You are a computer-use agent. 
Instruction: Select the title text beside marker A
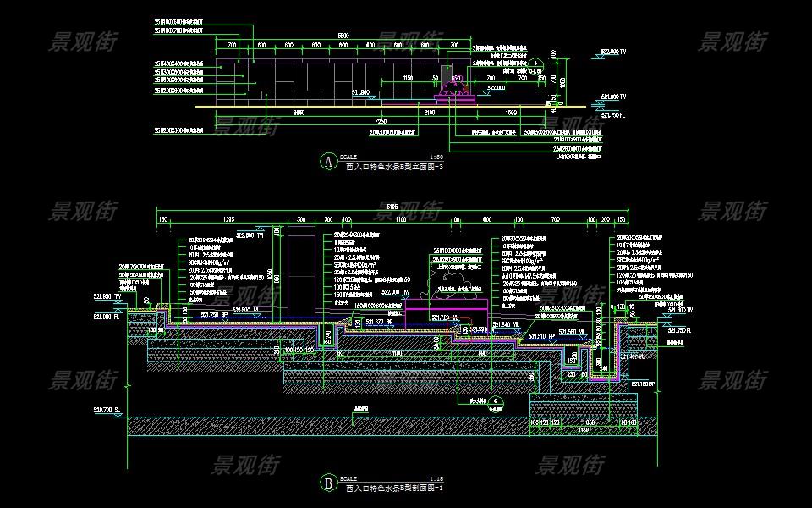tap(395, 167)
